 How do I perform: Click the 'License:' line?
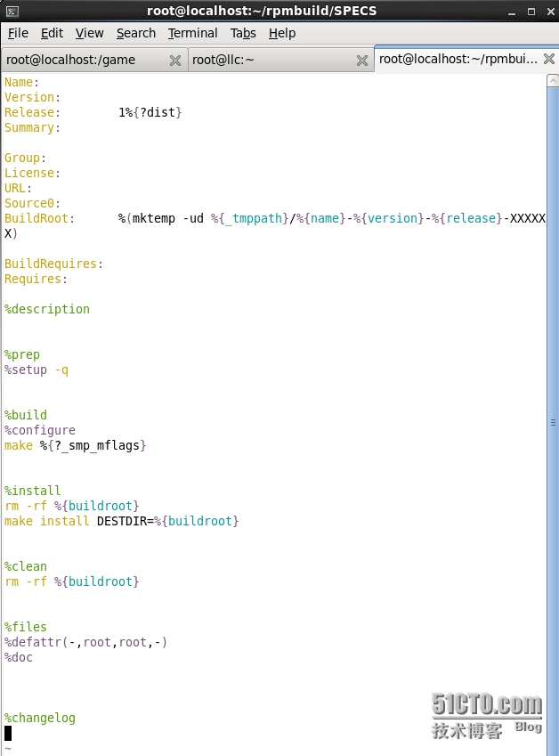coord(32,173)
